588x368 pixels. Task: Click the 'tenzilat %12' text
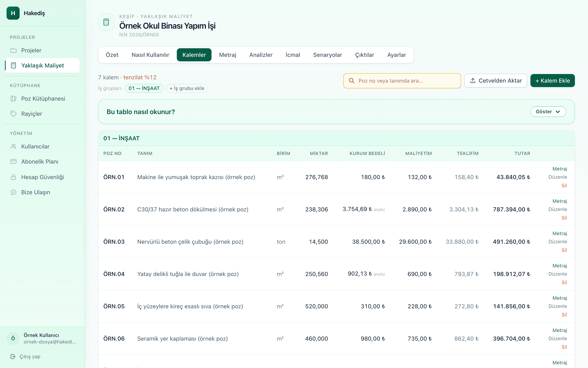tap(140, 77)
